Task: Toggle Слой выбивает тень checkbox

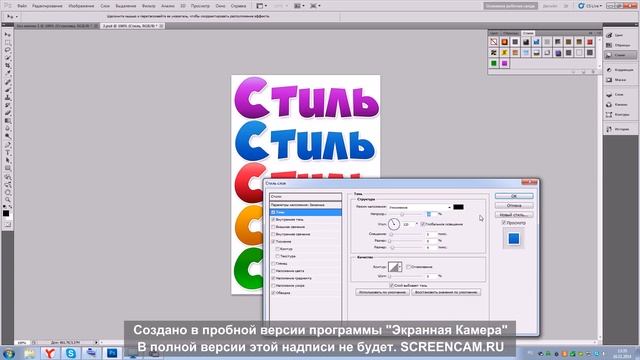Action: [391, 285]
